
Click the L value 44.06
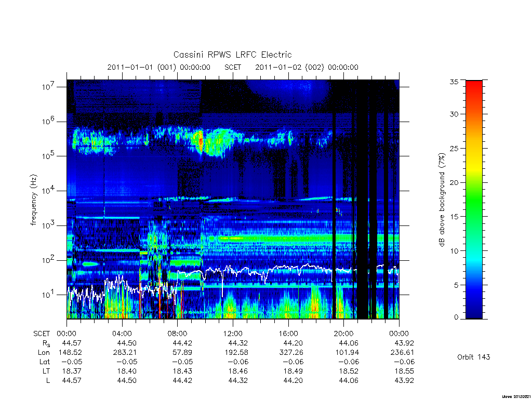tap(349, 380)
